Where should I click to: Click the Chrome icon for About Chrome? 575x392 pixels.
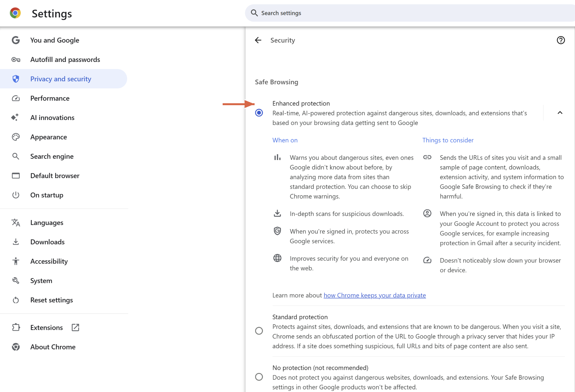click(15, 347)
